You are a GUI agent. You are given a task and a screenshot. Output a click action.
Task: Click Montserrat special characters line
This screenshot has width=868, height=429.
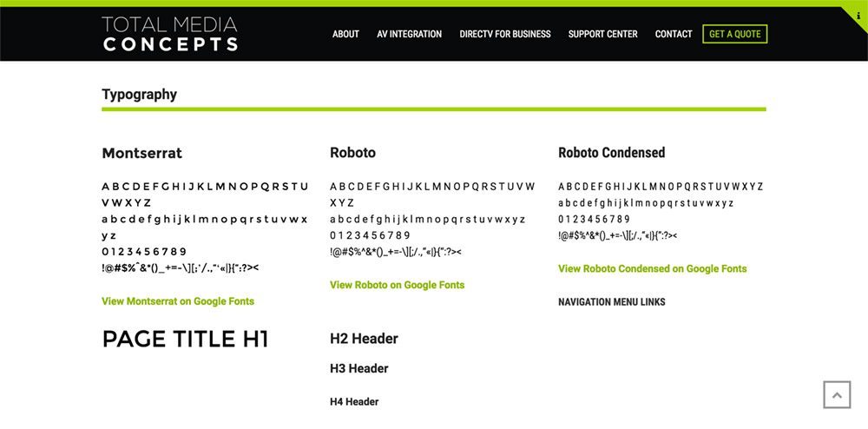[180, 268]
